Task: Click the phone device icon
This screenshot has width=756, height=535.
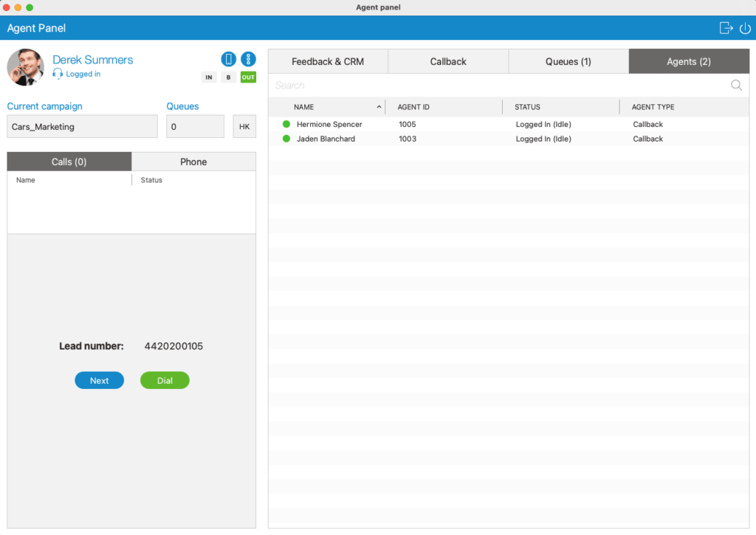Action: point(229,59)
